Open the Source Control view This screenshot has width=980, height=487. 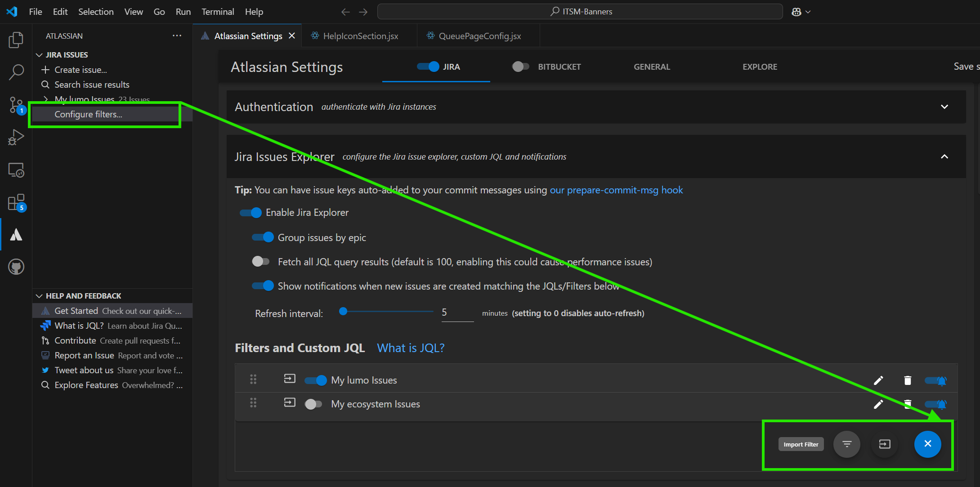pos(16,104)
